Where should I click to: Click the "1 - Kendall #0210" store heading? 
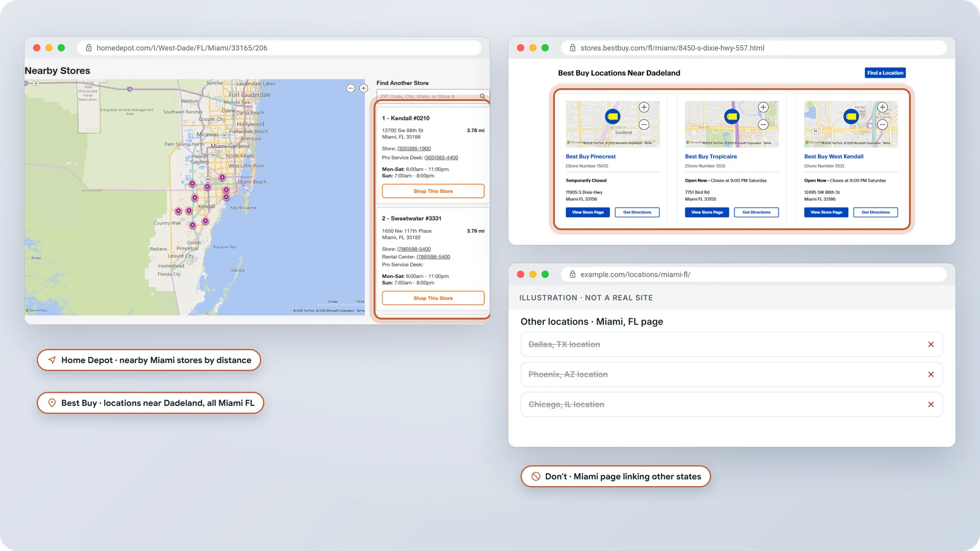coord(406,118)
